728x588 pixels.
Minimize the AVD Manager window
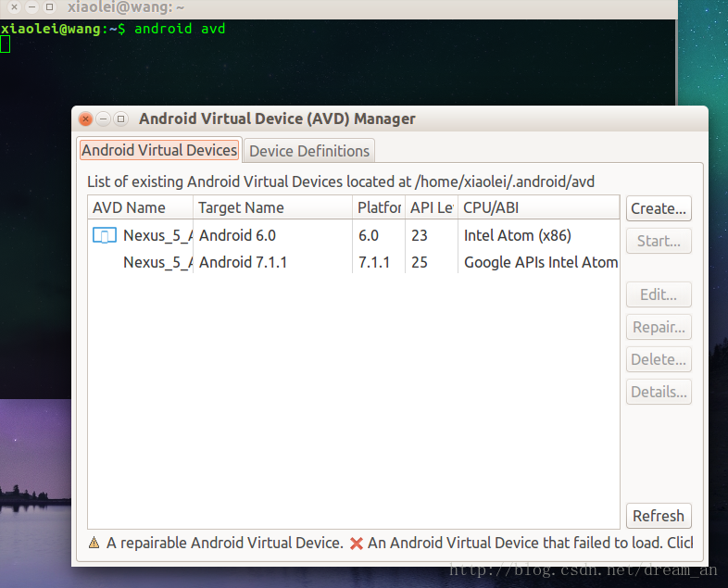103,119
